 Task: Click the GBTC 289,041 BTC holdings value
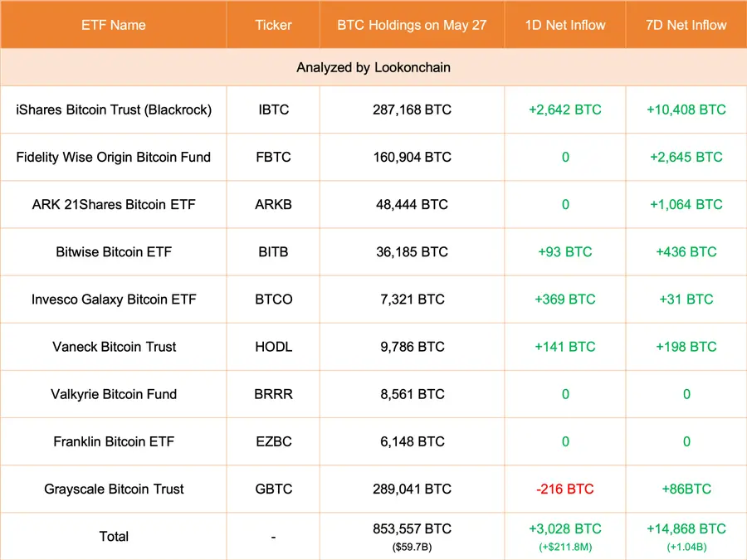(x=412, y=489)
